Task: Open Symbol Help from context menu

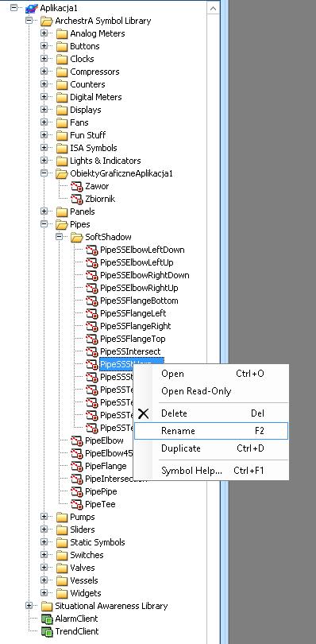Action: pos(211,471)
